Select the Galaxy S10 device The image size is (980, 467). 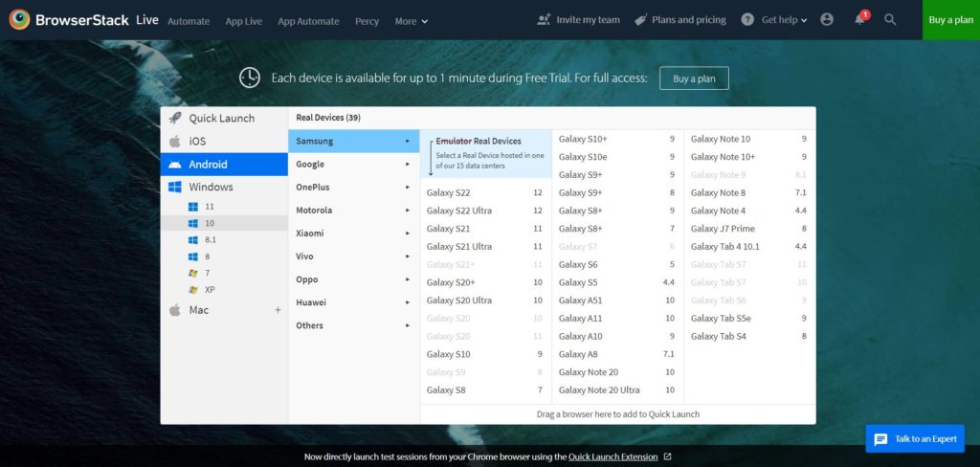point(485,354)
